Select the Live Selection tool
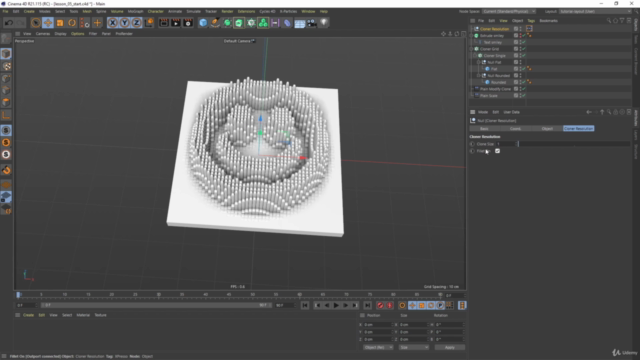640x360 pixels. (36, 23)
